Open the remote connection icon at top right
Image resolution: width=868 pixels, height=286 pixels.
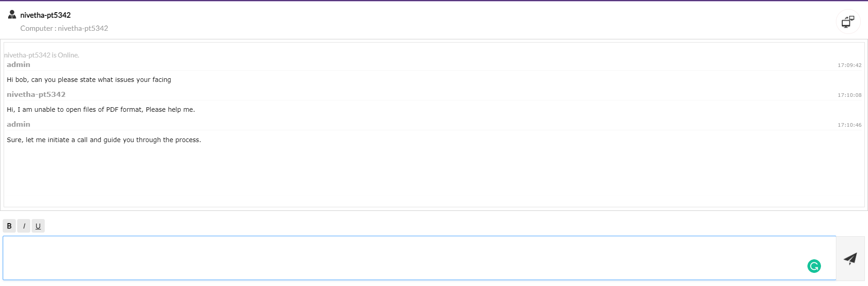pos(848,21)
